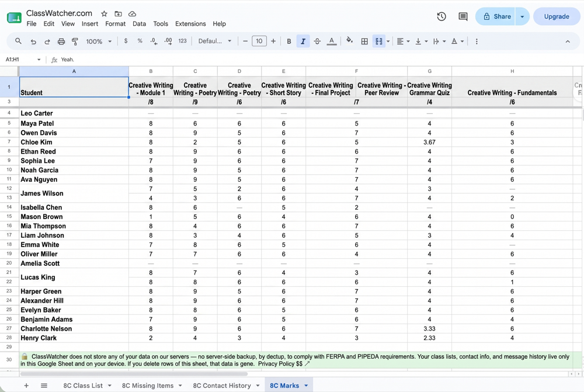This screenshot has height=392, width=584.
Task: Open the all sheets list icon
Action: click(44, 386)
